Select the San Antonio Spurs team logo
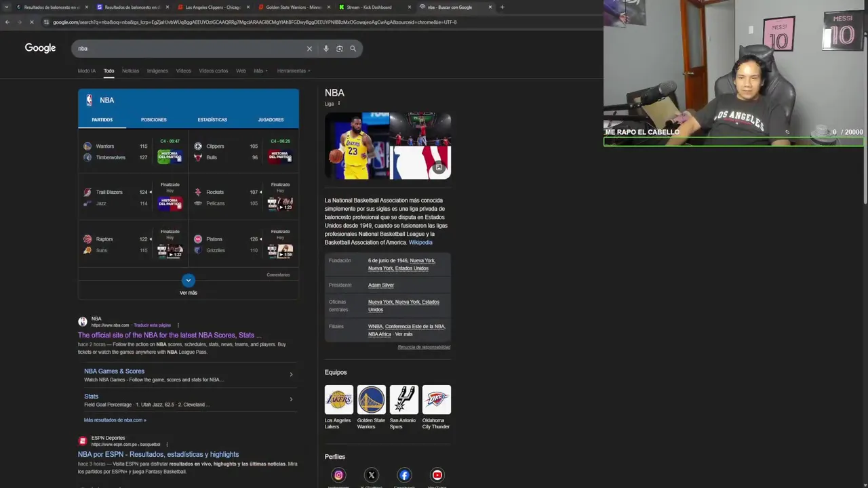This screenshot has width=868, height=488. coord(404,399)
